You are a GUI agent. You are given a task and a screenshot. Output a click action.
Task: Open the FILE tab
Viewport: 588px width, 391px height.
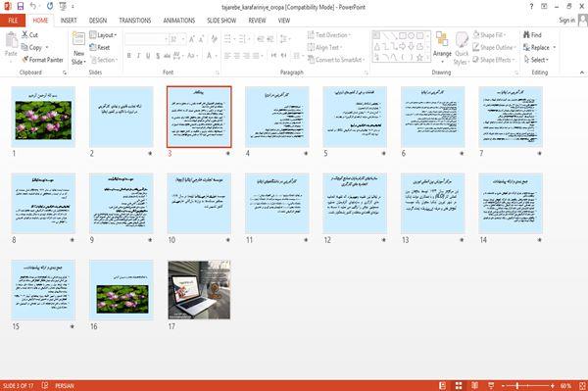click(x=13, y=21)
